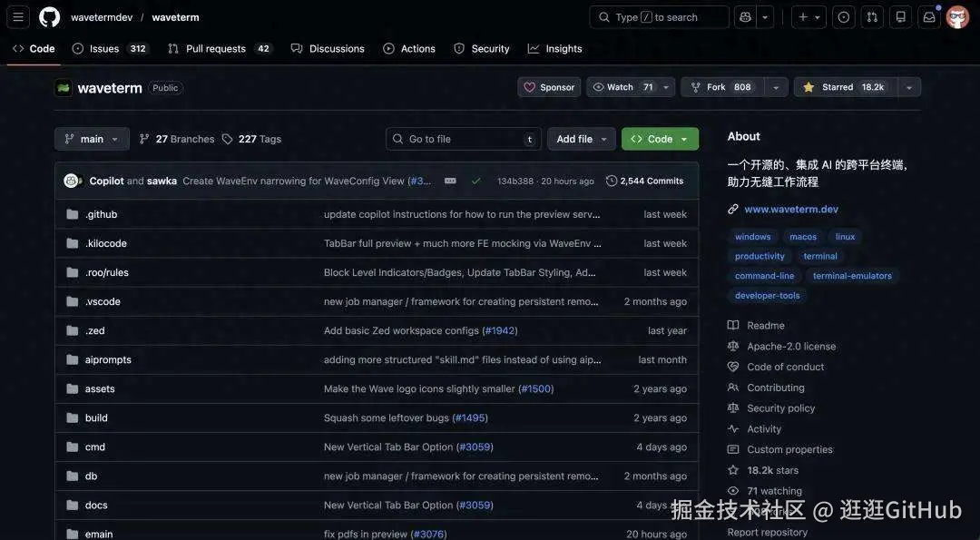Open the assets folder

[100, 388]
